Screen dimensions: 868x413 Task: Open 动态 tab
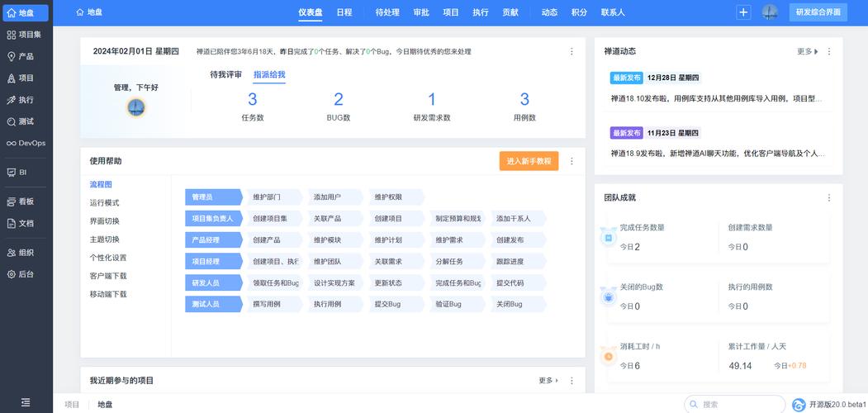pyautogui.click(x=550, y=12)
